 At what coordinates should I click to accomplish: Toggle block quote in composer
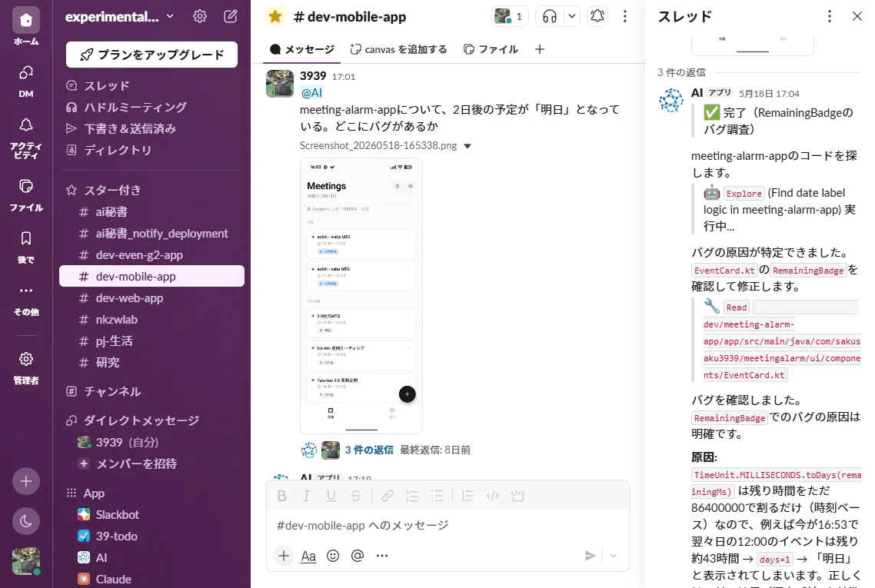point(467,496)
